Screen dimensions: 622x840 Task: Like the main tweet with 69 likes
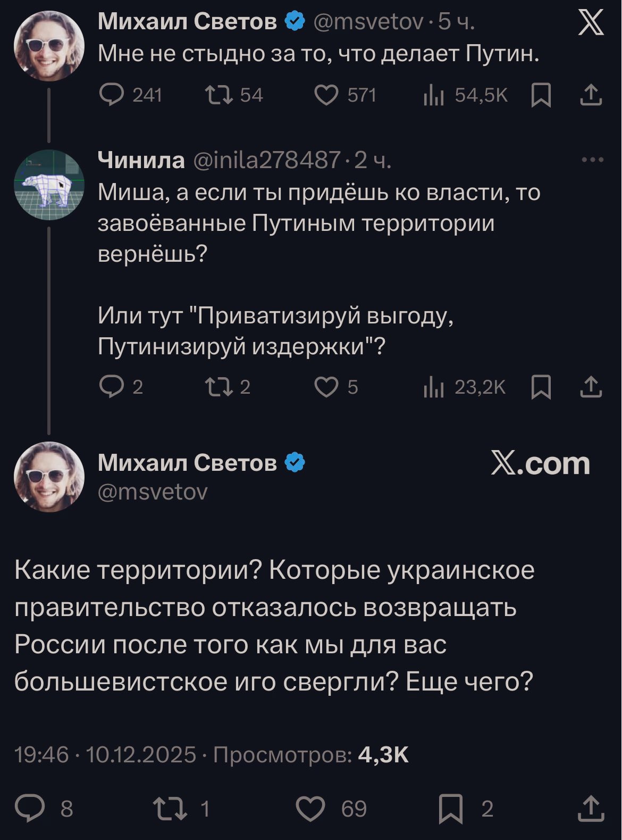[x=310, y=809]
